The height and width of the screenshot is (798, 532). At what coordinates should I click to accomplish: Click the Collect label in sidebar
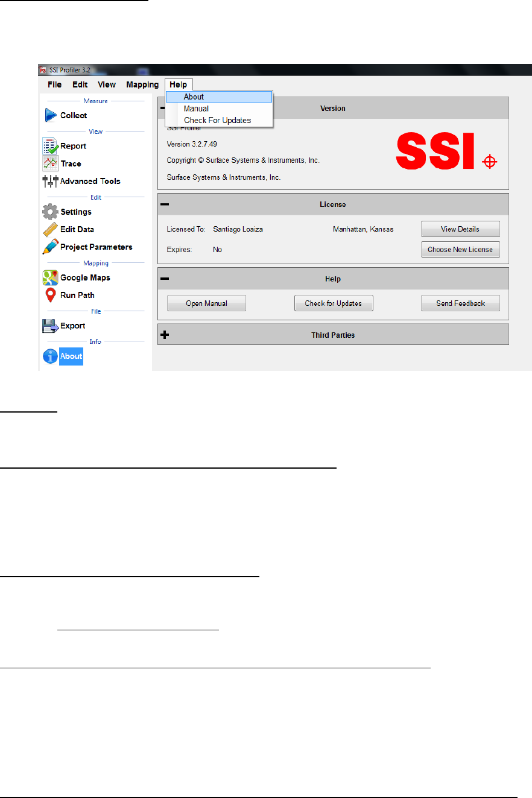click(x=74, y=115)
